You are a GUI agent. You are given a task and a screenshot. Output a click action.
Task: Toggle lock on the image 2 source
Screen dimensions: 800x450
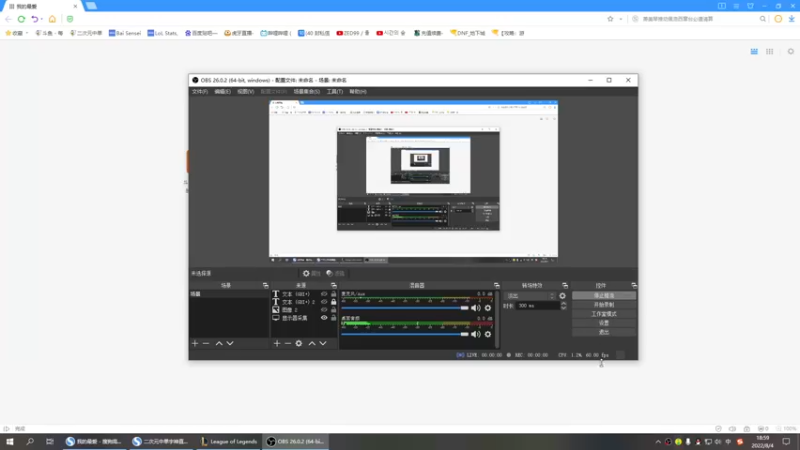point(334,310)
